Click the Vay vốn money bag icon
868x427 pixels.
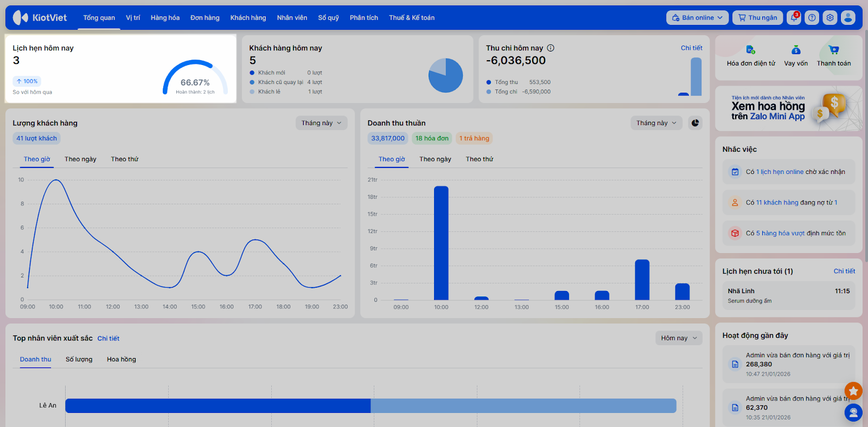pos(796,50)
